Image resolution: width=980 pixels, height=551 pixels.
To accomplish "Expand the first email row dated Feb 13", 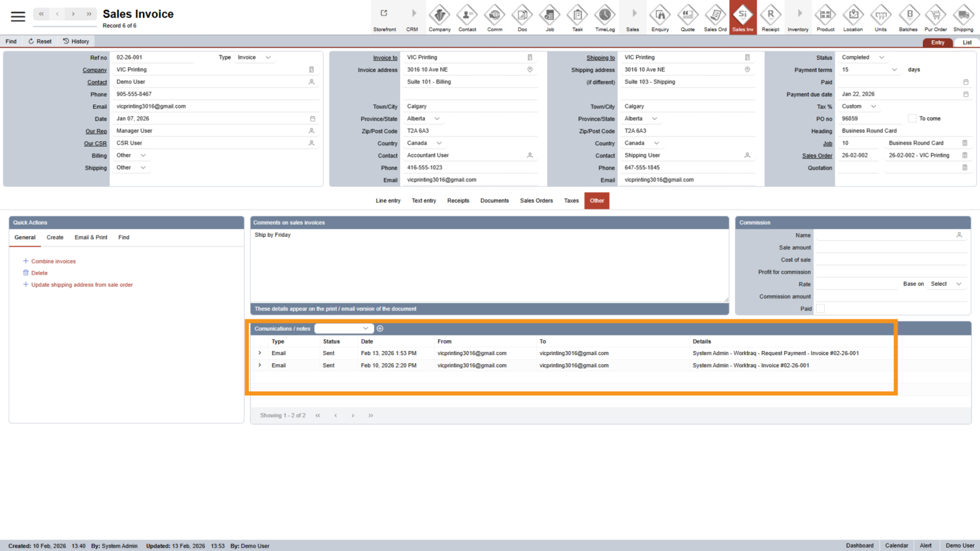I will (260, 353).
